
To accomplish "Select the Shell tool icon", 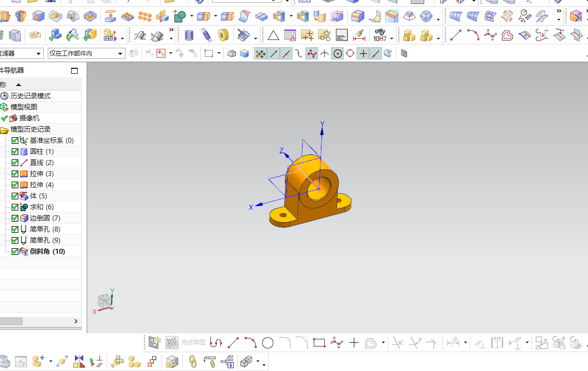I will [279, 16].
